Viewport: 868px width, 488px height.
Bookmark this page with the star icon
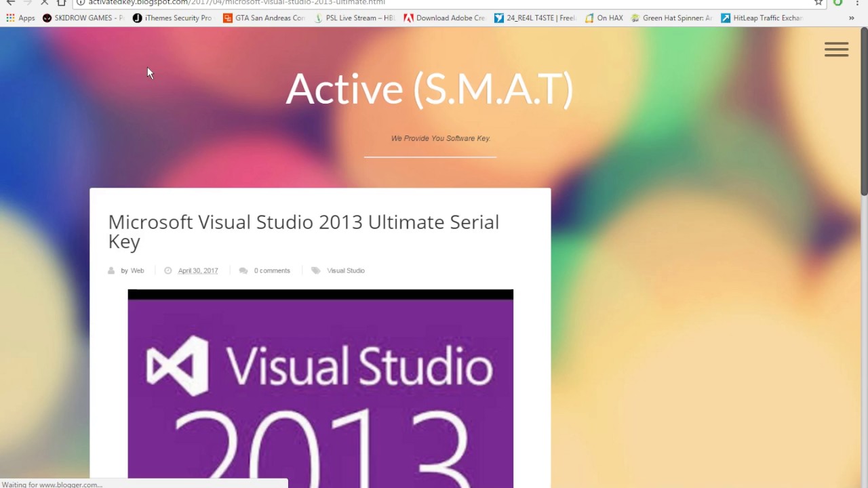click(818, 3)
